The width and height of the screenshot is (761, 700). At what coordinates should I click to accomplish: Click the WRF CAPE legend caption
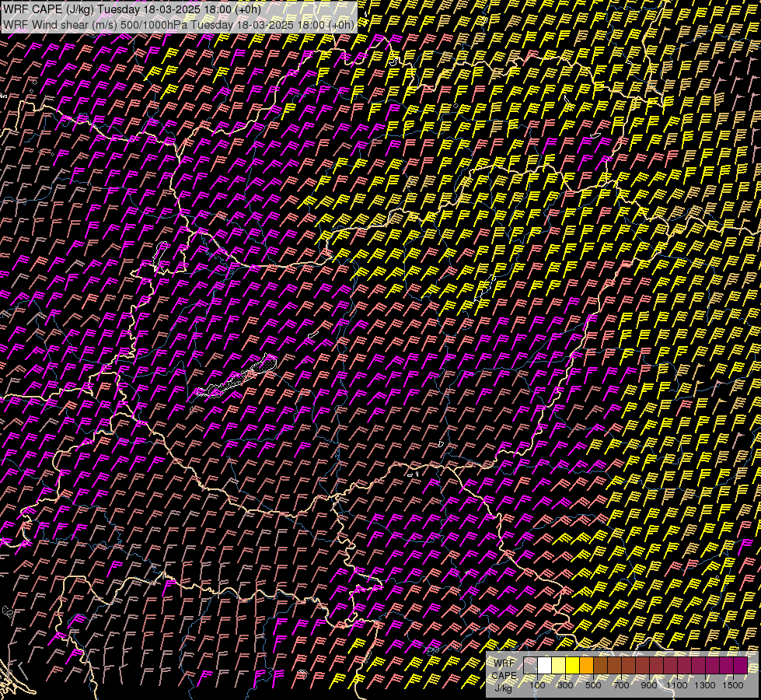pos(504,669)
